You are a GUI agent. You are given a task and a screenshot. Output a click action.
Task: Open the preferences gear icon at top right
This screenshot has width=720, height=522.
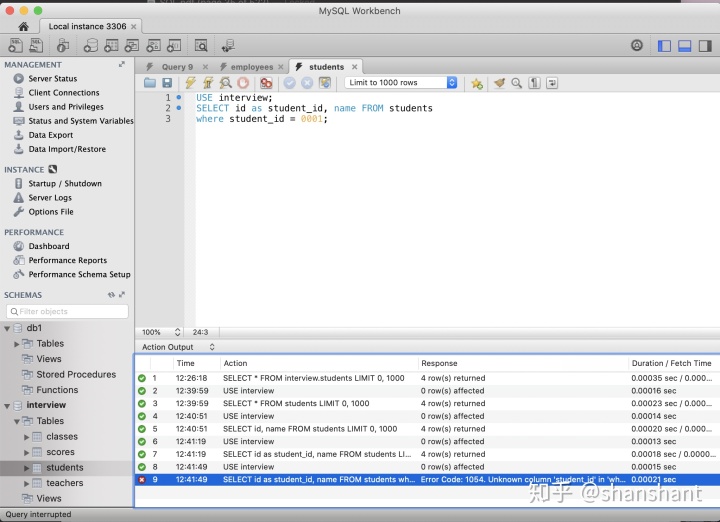[637, 45]
